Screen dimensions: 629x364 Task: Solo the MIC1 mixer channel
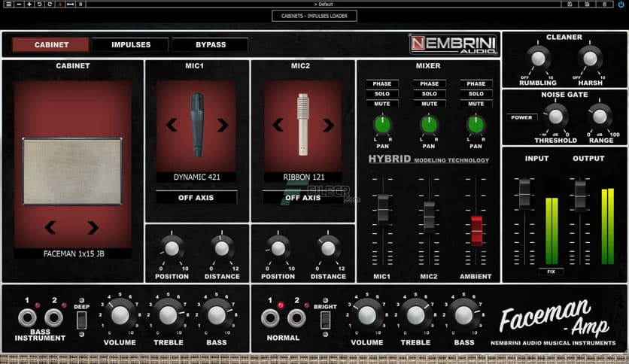click(382, 94)
